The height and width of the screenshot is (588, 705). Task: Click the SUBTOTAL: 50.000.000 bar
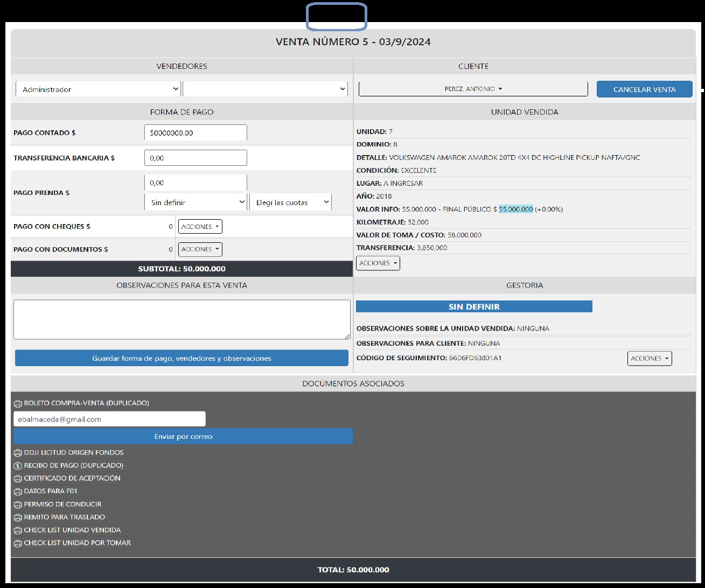[182, 269]
